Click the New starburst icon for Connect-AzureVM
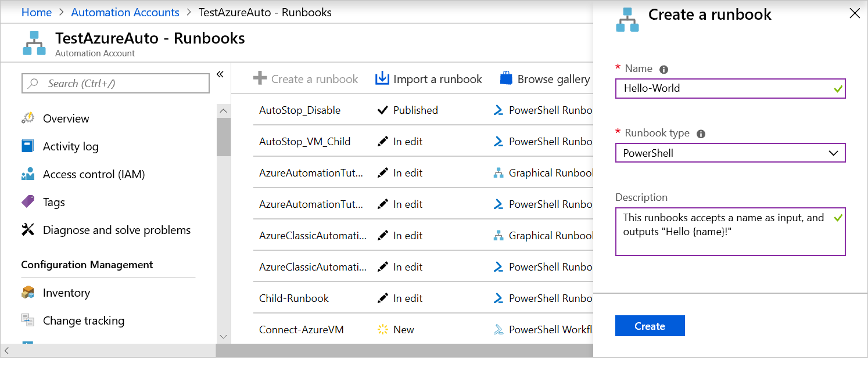This screenshot has width=868, height=371. [382, 330]
